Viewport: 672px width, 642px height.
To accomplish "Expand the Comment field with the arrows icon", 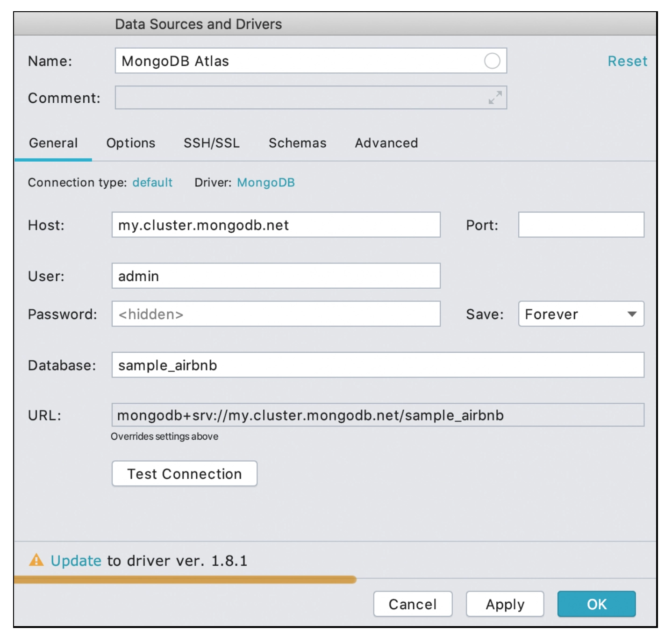I will pyautogui.click(x=495, y=98).
